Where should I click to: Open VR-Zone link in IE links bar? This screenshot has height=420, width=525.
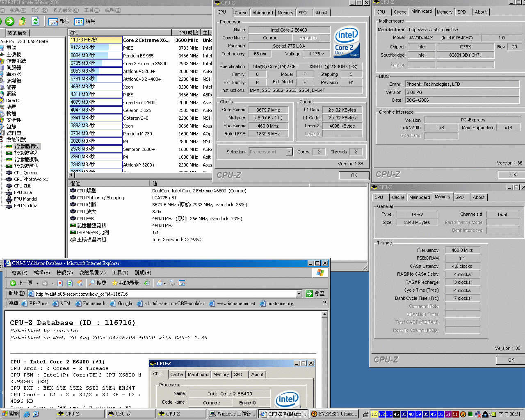(35, 304)
